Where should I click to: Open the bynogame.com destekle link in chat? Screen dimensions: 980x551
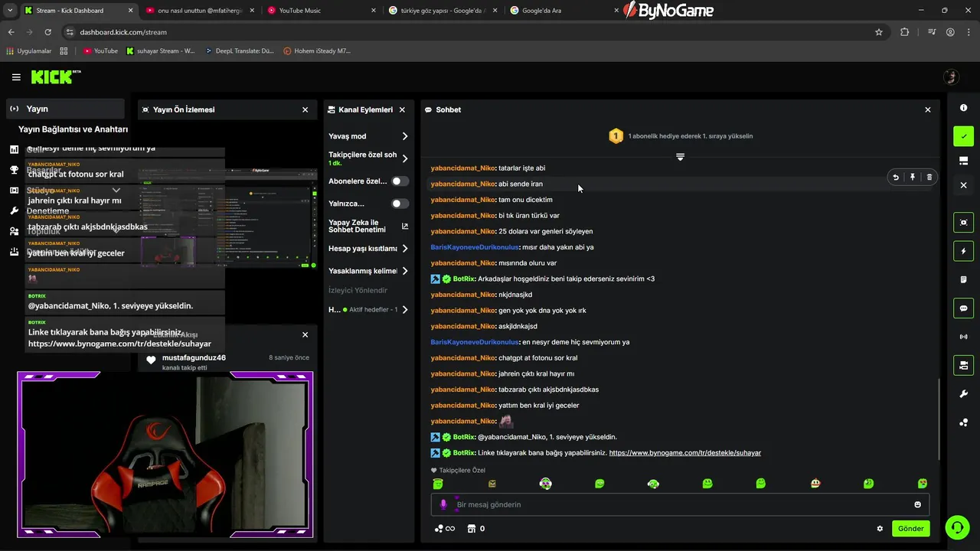(685, 453)
